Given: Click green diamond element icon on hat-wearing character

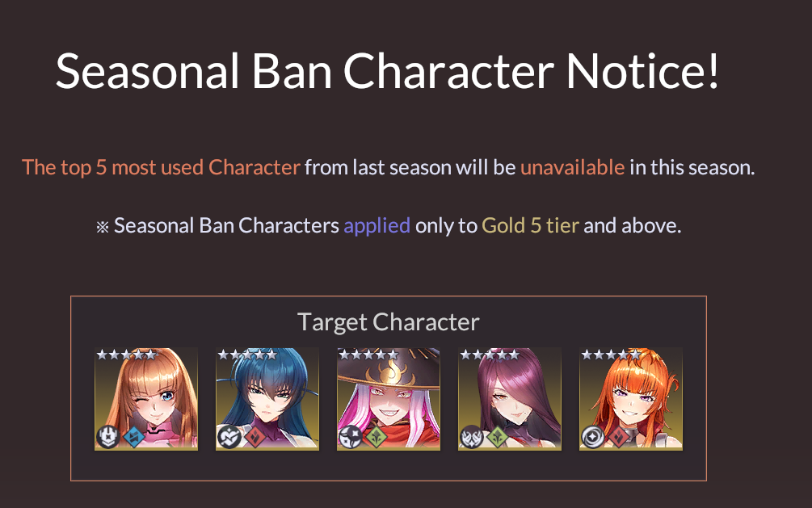Looking at the screenshot, I should click(x=376, y=437).
